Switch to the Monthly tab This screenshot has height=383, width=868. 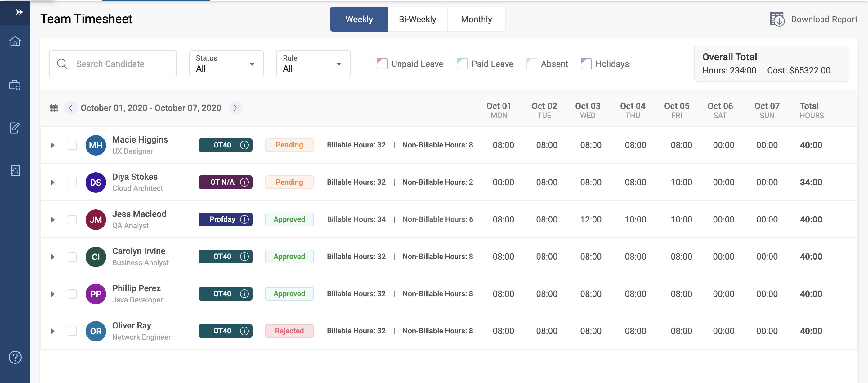pos(476,20)
